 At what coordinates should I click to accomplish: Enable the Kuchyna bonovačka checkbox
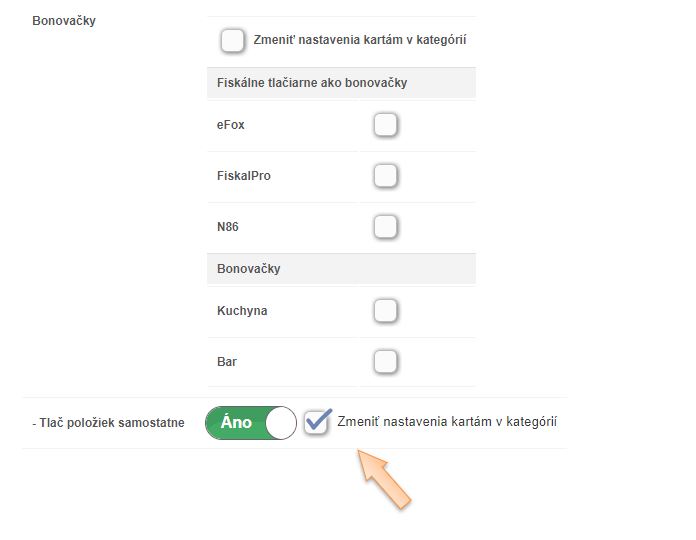[x=385, y=311]
